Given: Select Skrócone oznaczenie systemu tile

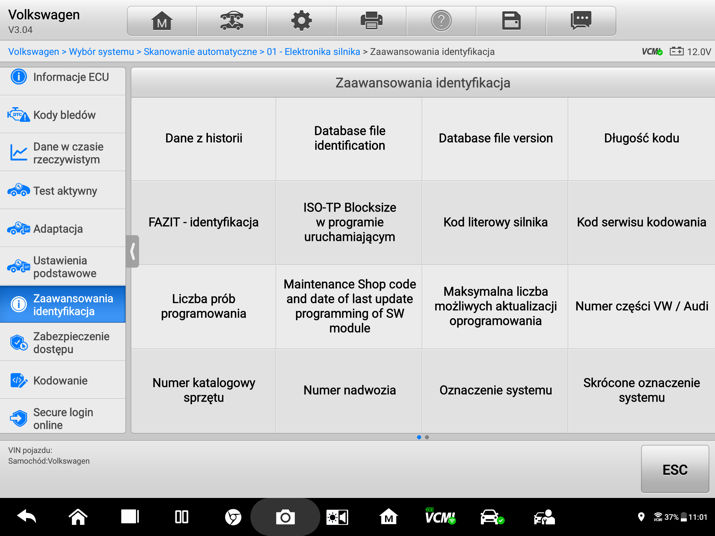Looking at the screenshot, I should (x=641, y=390).
